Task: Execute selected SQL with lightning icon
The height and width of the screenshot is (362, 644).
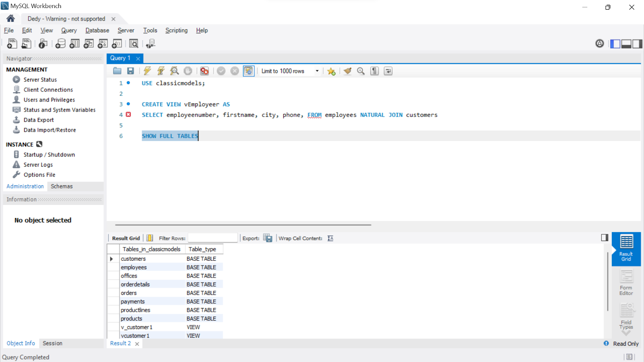Action: pyautogui.click(x=147, y=71)
